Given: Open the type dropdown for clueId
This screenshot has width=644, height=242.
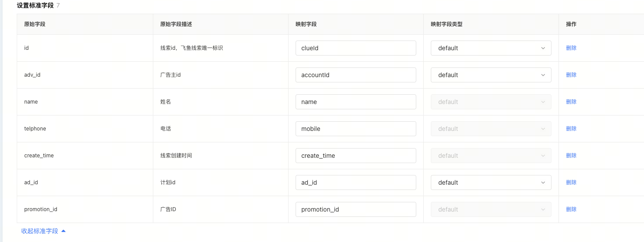Looking at the screenshot, I should pyautogui.click(x=491, y=48).
